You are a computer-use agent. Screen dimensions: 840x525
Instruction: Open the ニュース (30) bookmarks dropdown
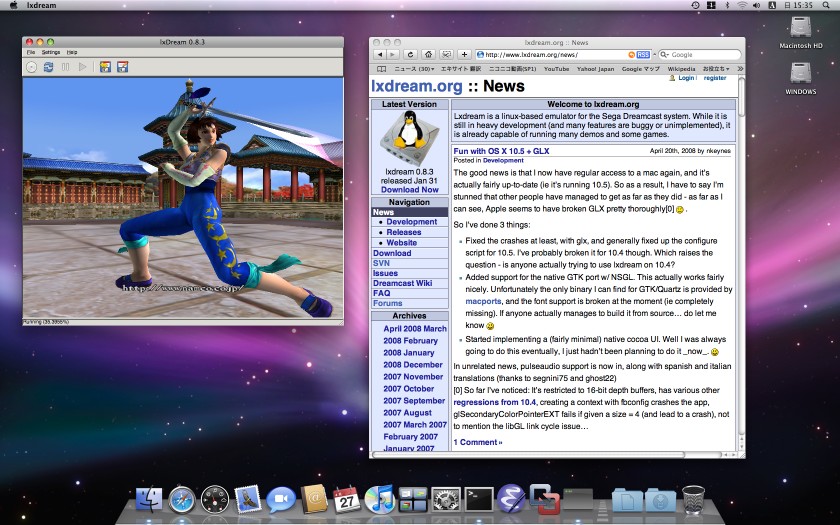(x=414, y=69)
